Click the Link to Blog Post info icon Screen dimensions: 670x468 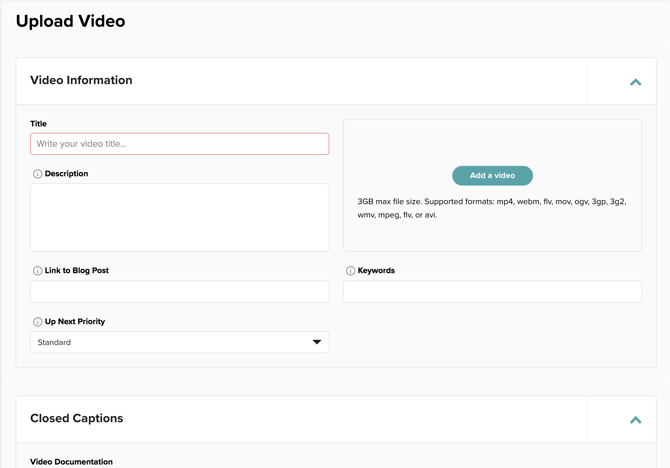(x=37, y=271)
